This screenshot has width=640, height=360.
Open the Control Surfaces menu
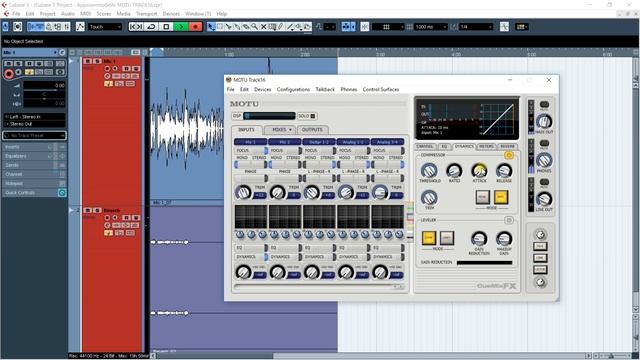[x=381, y=89]
